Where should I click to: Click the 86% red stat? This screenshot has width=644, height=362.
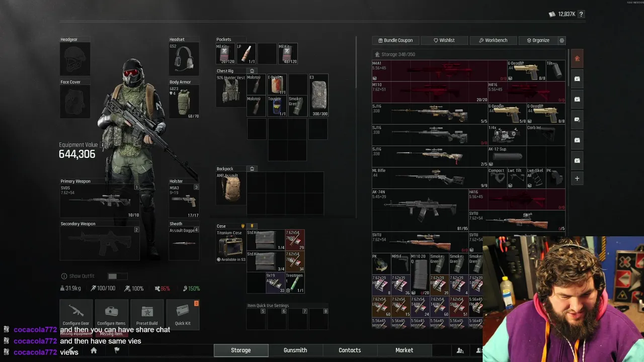pyautogui.click(x=162, y=289)
